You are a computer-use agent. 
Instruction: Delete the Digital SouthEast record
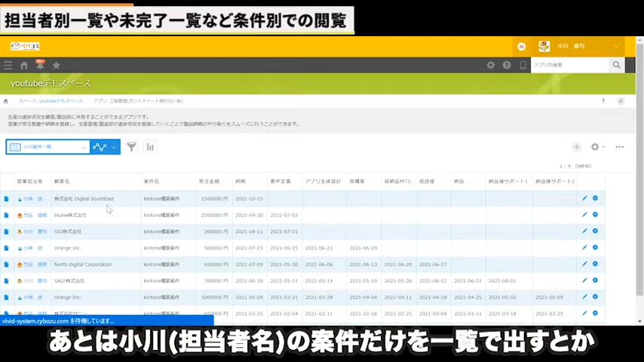tap(595, 198)
